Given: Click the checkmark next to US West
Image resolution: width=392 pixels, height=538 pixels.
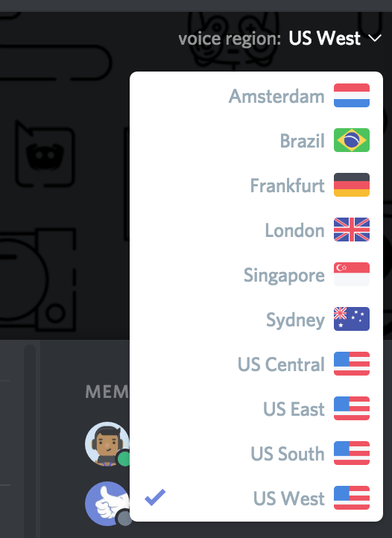Looking at the screenshot, I should 155,497.
